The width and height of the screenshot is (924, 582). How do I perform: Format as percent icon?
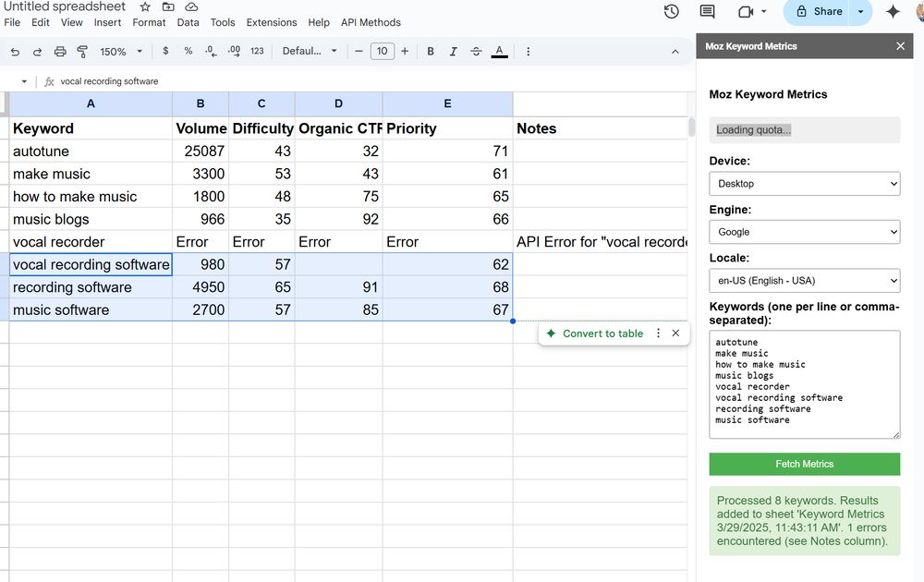[188, 51]
